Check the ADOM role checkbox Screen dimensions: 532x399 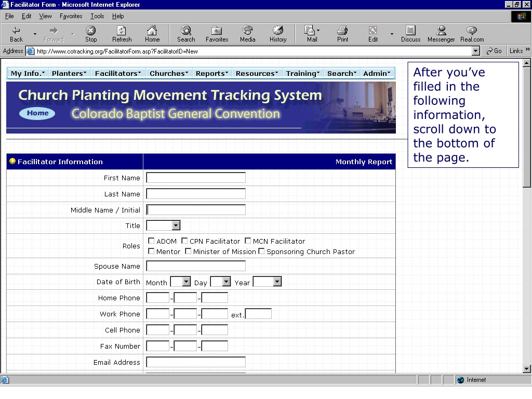click(x=151, y=241)
